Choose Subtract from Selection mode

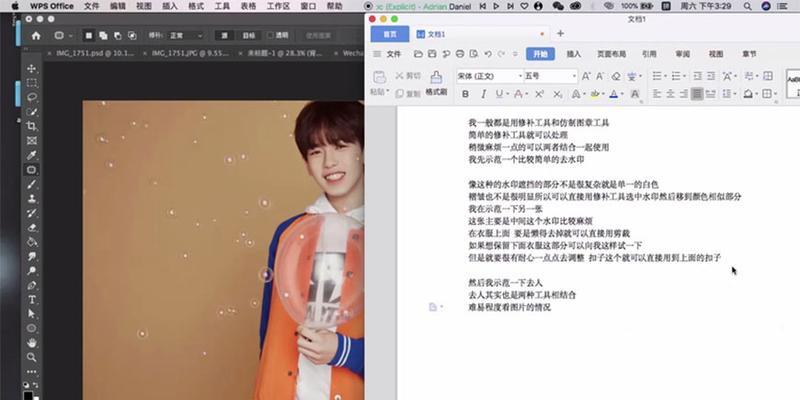pyautogui.click(x=117, y=36)
